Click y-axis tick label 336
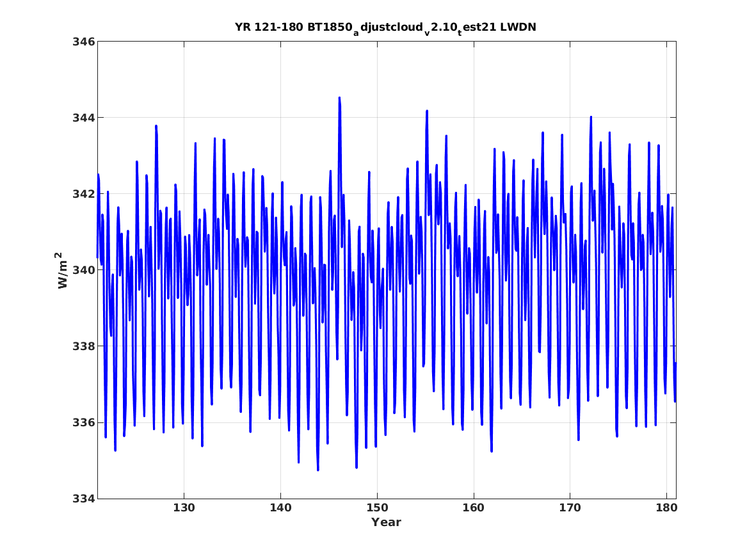 tap(83, 422)
